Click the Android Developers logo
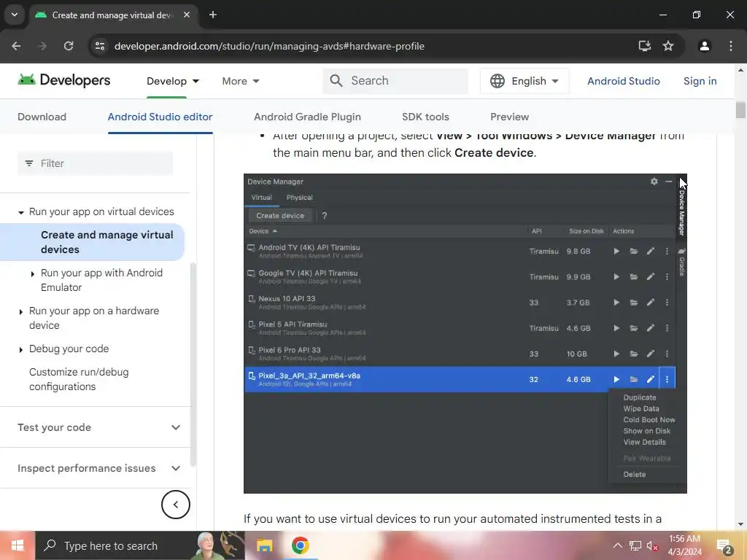The height and width of the screenshot is (560, 747). [x=64, y=80]
